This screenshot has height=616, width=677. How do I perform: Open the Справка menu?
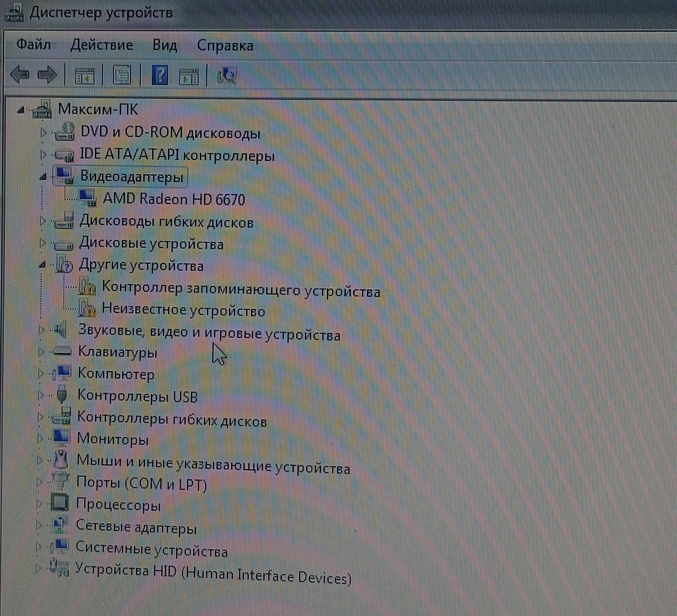point(225,46)
